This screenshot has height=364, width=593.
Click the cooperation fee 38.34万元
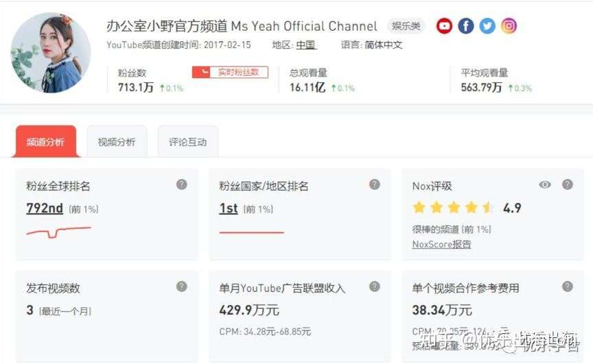[442, 310]
